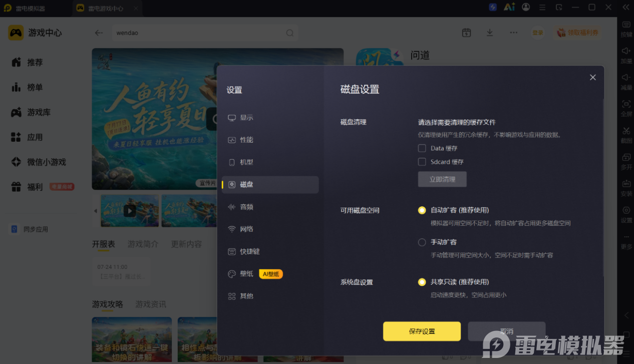Image resolution: width=634 pixels, height=364 pixels.
Task: Switch to the 开服表 tab
Action: click(103, 244)
